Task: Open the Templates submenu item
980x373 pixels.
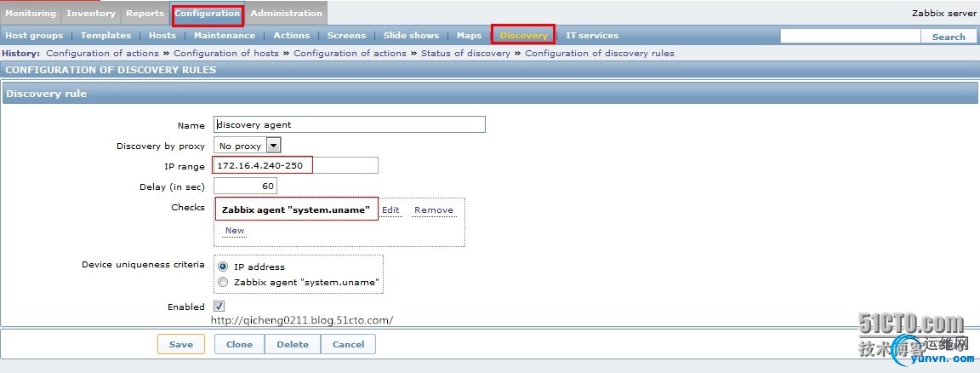Action: pos(105,36)
